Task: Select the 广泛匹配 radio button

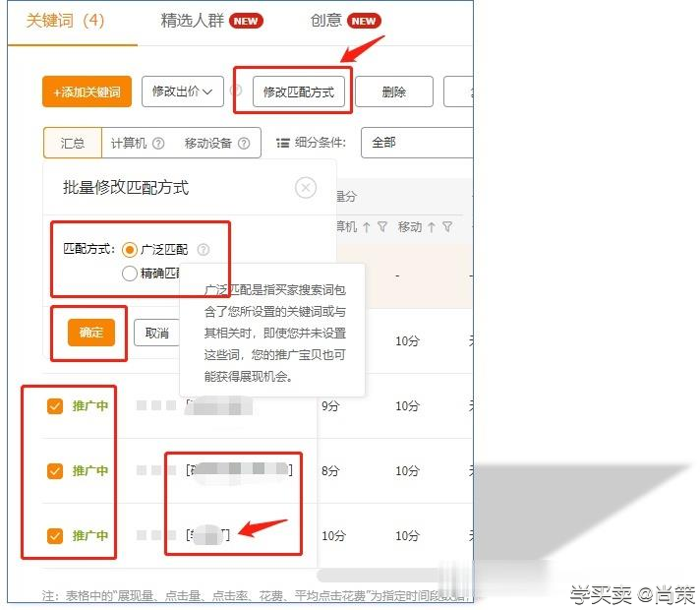Action: click(x=130, y=249)
